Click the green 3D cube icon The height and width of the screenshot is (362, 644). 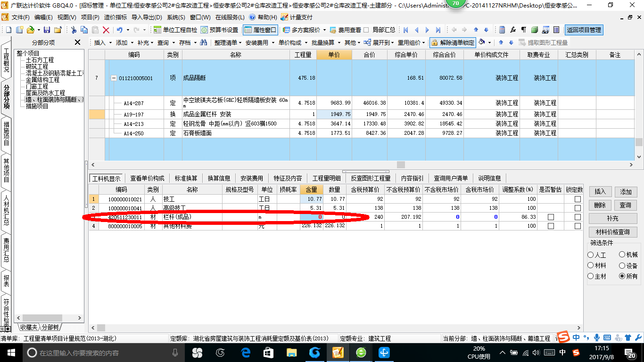pos(535,30)
